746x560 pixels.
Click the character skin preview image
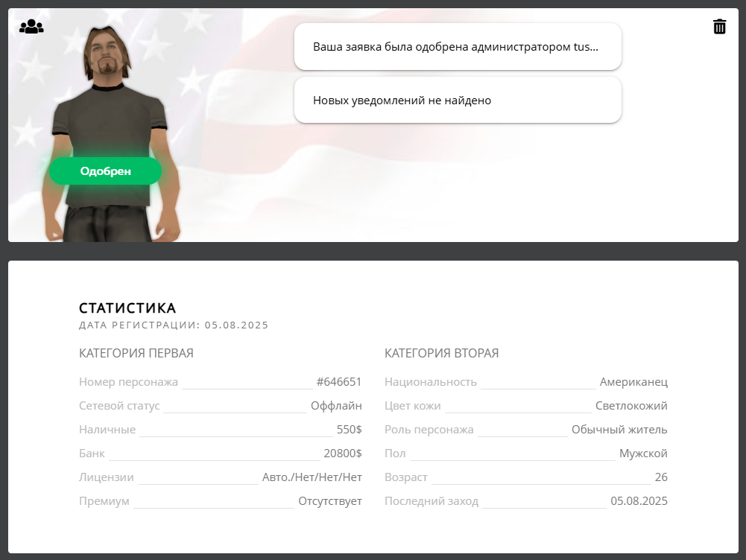point(110,133)
